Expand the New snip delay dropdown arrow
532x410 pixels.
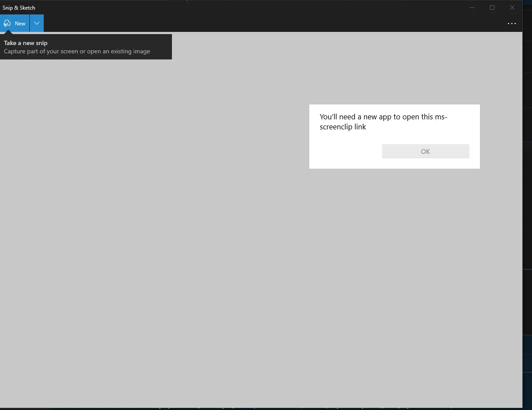coord(37,24)
